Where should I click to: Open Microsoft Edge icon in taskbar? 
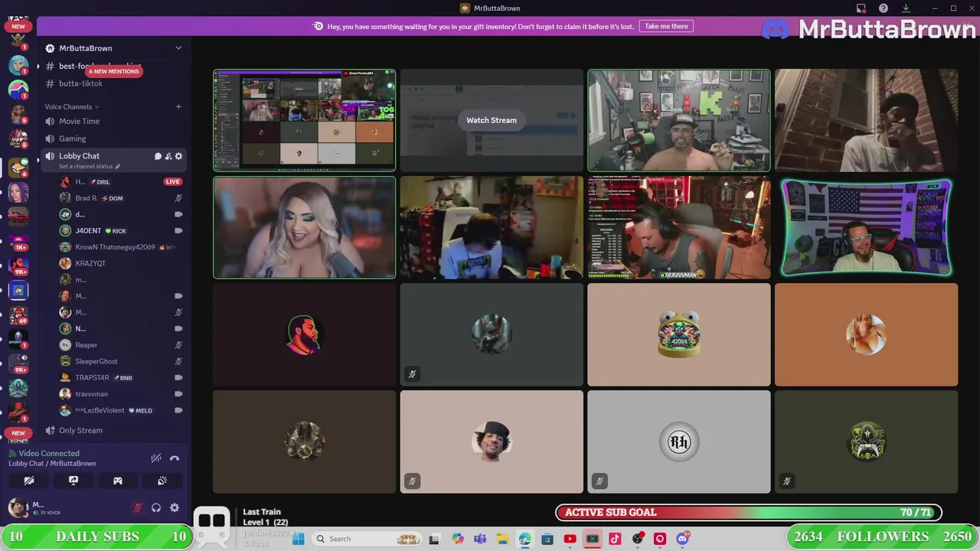coord(524,539)
